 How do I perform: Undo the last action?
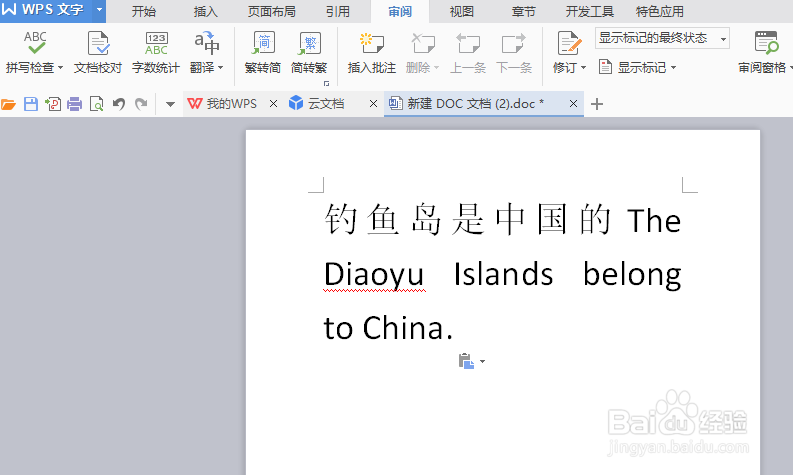point(119,104)
